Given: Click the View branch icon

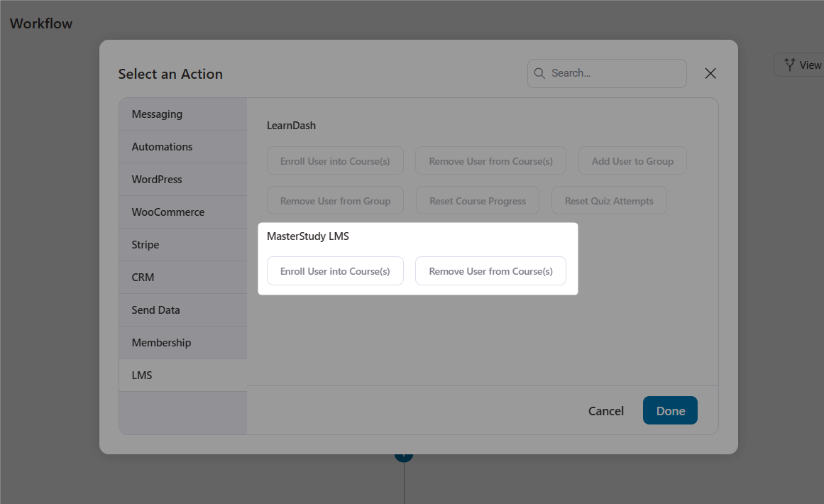Looking at the screenshot, I should pos(789,65).
